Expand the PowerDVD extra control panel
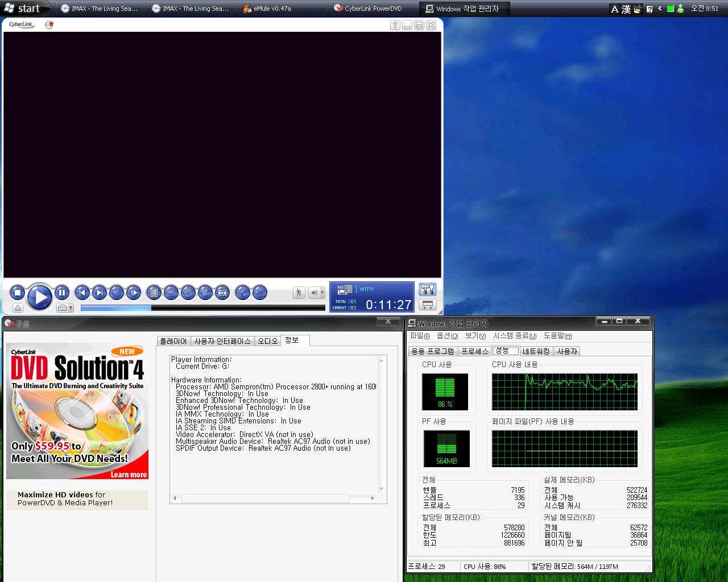Image resolution: width=728 pixels, height=582 pixels. [x=427, y=305]
